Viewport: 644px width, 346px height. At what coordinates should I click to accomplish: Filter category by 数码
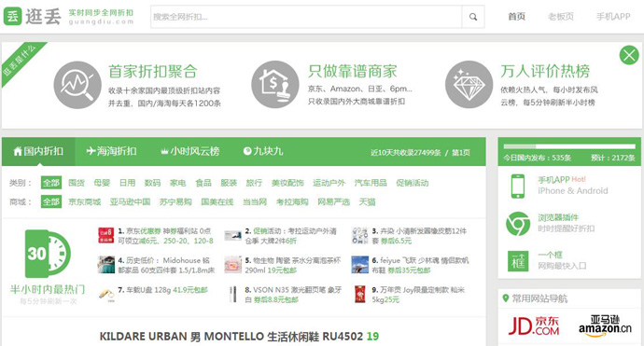click(152, 183)
